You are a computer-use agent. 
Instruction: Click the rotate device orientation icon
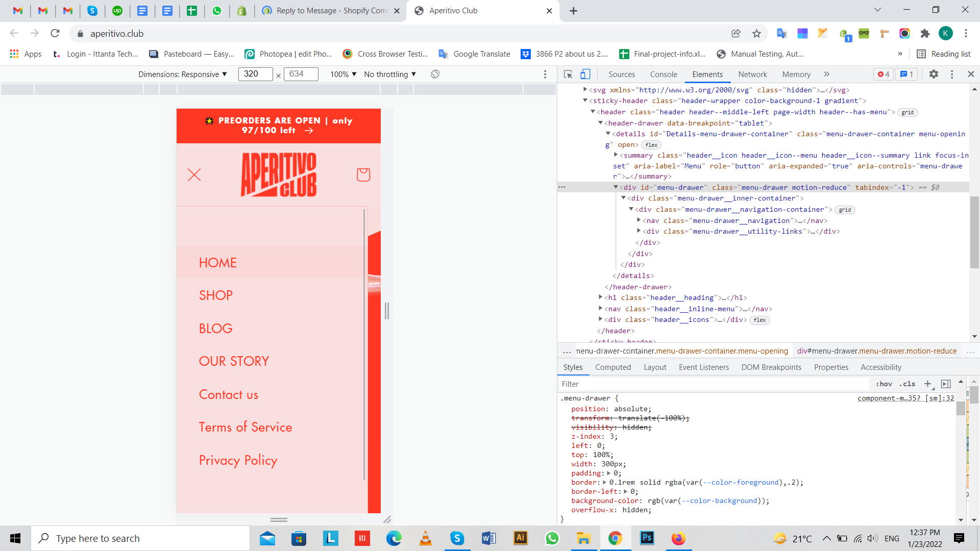(435, 74)
